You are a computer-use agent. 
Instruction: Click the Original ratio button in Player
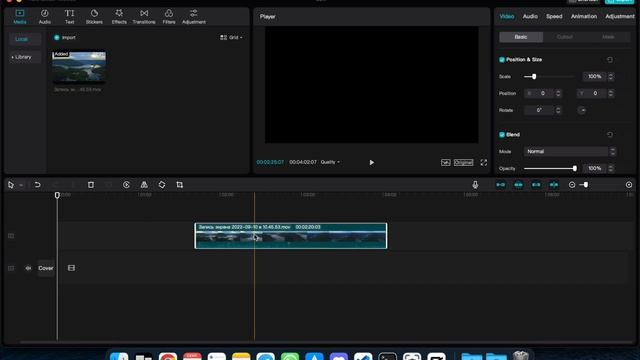click(463, 162)
